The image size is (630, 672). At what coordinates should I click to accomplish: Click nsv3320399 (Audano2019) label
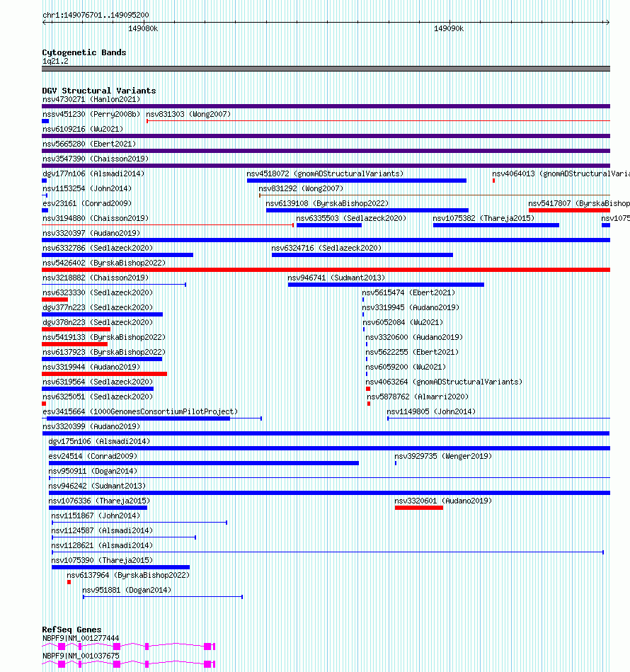coord(91,427)
